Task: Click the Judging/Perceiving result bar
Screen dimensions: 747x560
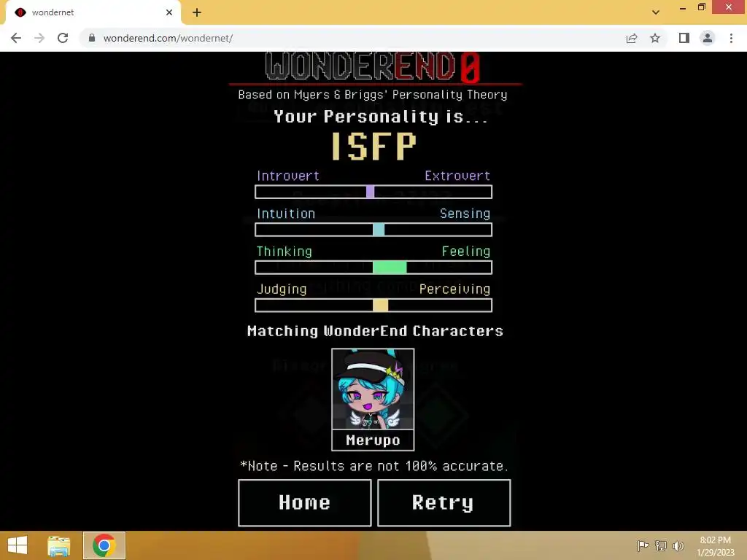Action: click(373, 306)
